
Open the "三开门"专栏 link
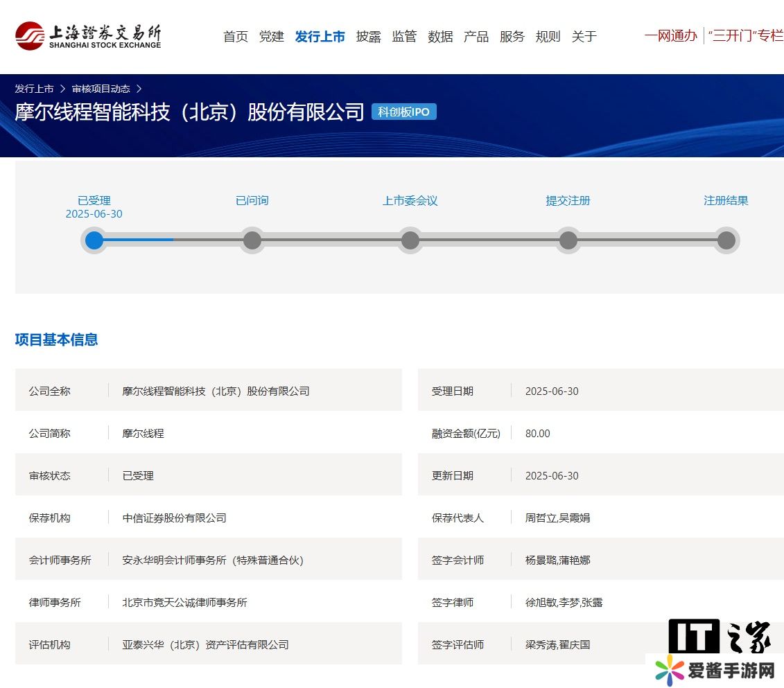745,36
